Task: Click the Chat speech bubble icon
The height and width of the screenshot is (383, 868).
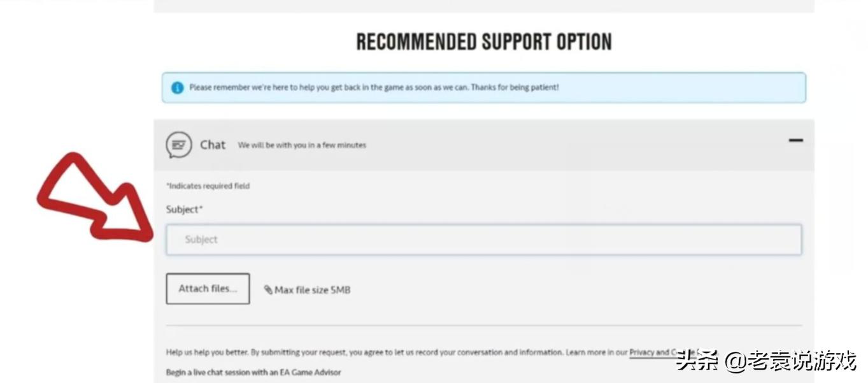Action: point(178,145)
